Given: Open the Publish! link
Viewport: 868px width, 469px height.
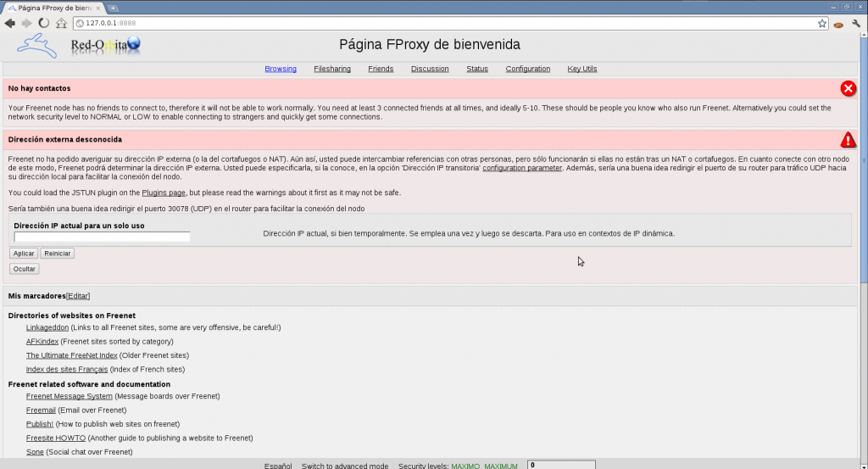Looking at the screenshot, I should point(40,424).
